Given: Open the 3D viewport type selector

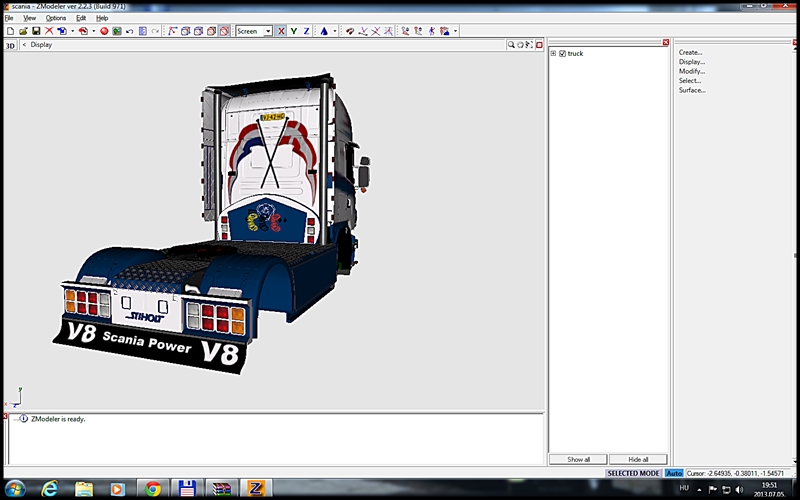Looking at the screenshot, I should (x=11, y=45).
